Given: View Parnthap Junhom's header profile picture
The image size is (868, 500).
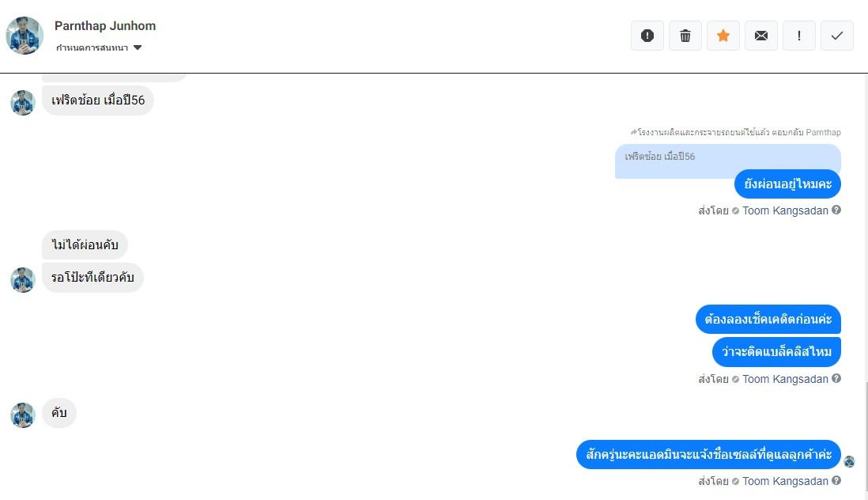Looking at the screenshot, I should coord(25,36).
